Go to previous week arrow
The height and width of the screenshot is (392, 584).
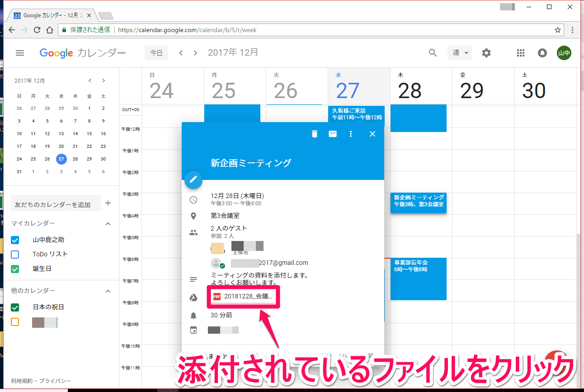[x=181, y=53]
